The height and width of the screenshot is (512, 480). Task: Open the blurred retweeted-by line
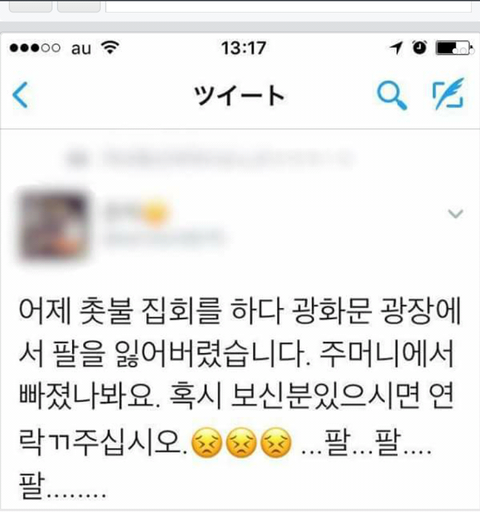pos(210,159)
